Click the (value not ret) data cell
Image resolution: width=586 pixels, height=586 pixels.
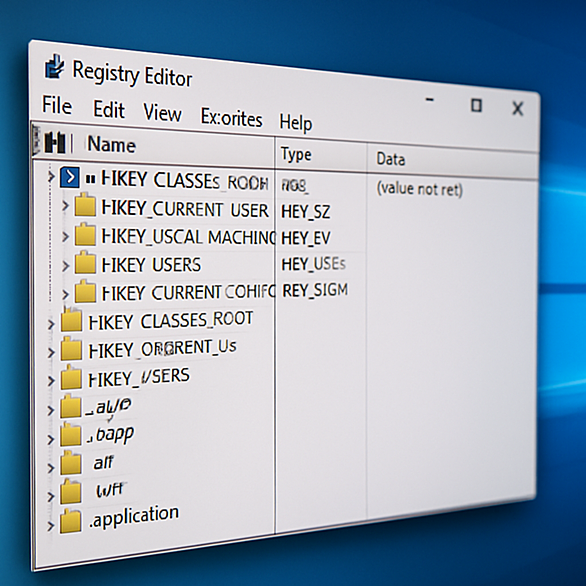(419, 189)
